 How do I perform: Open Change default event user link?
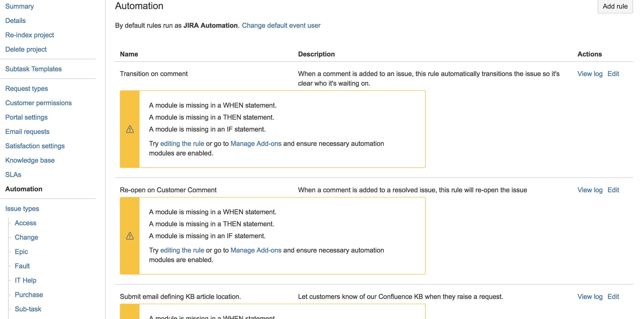(281, 26)
